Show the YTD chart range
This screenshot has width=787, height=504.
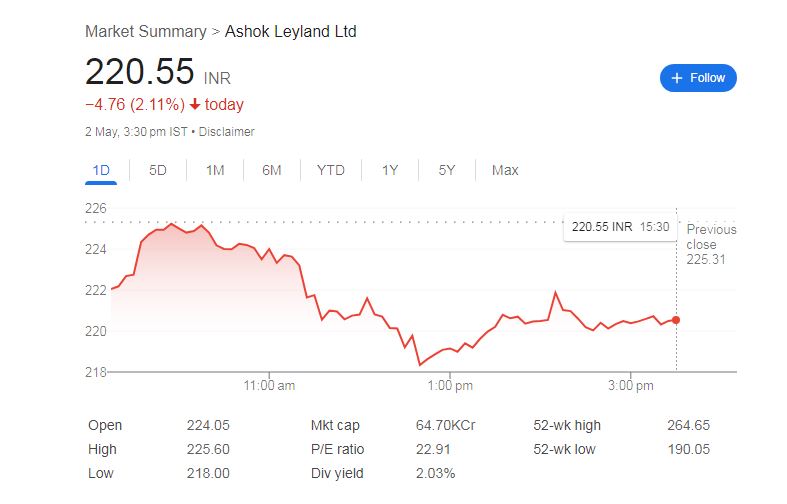pyautogui.click(x=331, y=170)
